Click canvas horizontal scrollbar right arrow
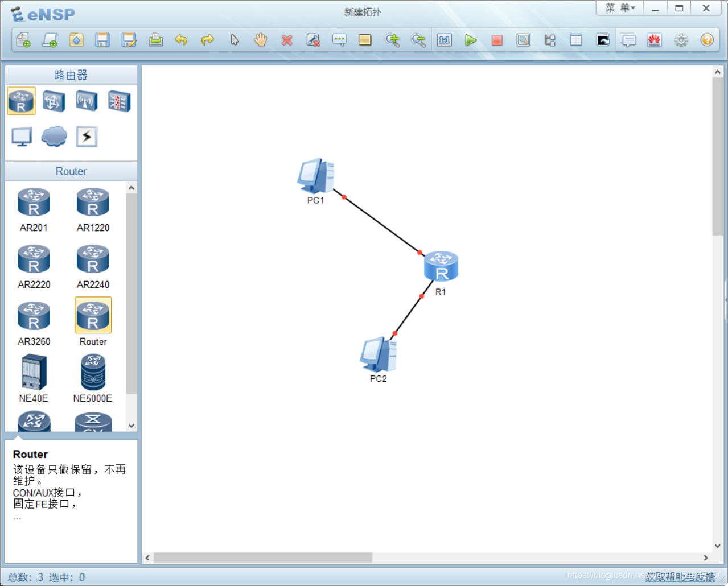This screenshot has height=586, width=728. click(706, 558)
